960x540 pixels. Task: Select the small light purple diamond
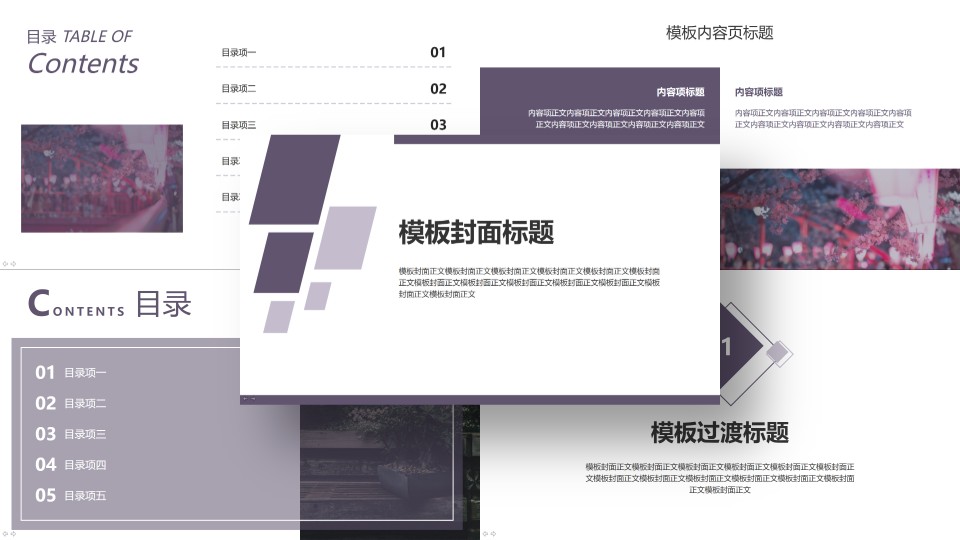[777, 352]
